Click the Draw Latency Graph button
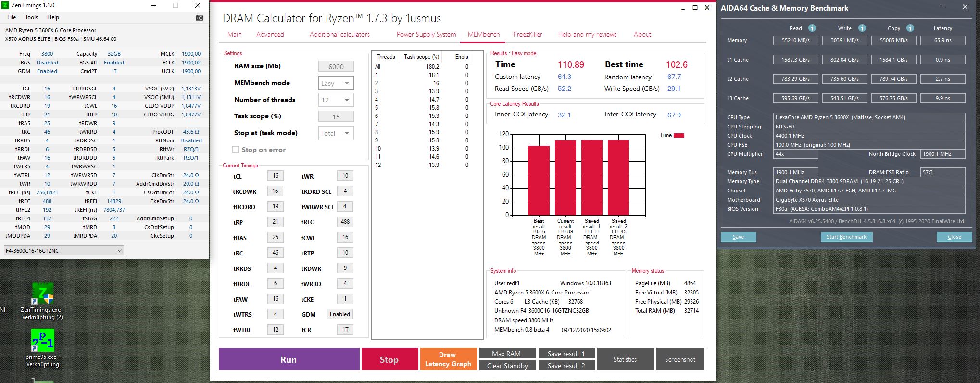The height and width of the screenshot is (383, 980). [x=448, y=359]
